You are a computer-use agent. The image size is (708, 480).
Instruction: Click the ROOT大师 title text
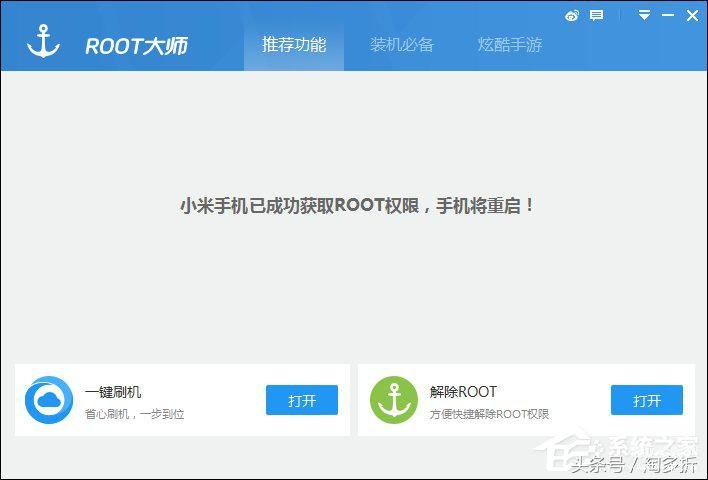pos(136,46)
